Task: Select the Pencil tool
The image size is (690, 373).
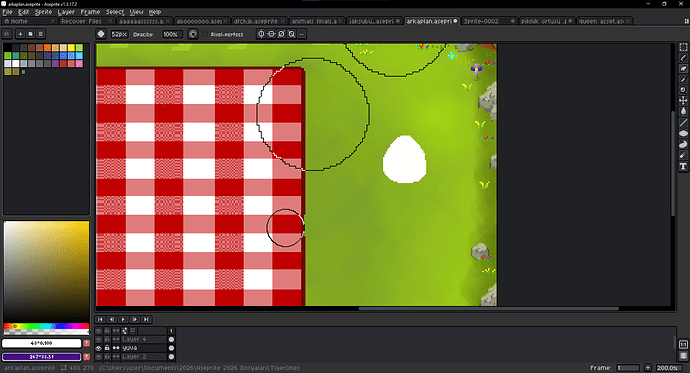Action: 683,58
